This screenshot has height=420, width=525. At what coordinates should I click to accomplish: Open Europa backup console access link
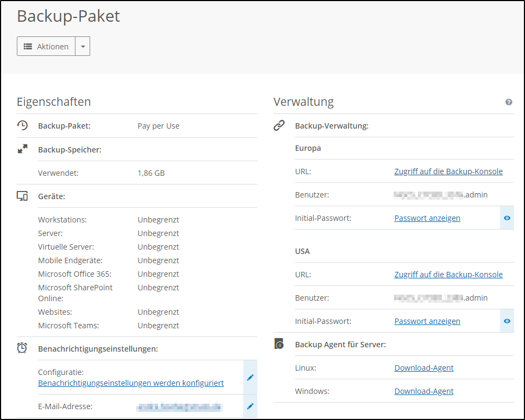pyautogui.click(x=448, y=171)
